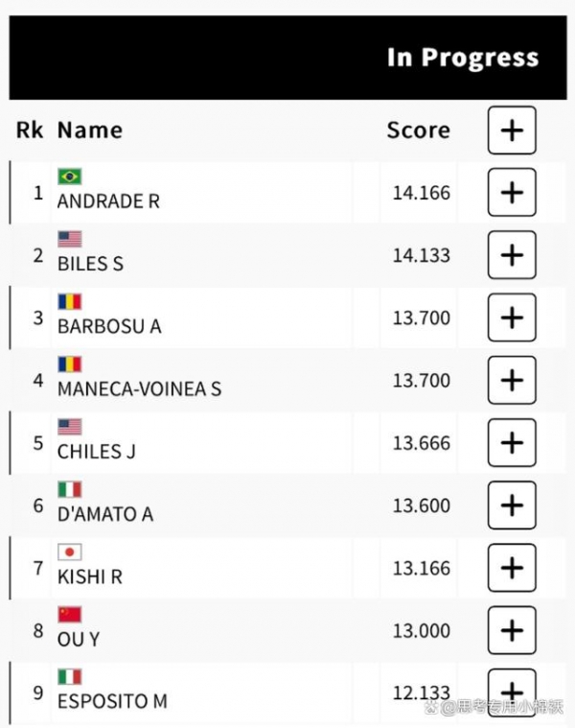The width and height of the screenshot is (575, 728).
Task: Expand score details for BILES S
Action: pyautogui.click(x=512, y=255)
